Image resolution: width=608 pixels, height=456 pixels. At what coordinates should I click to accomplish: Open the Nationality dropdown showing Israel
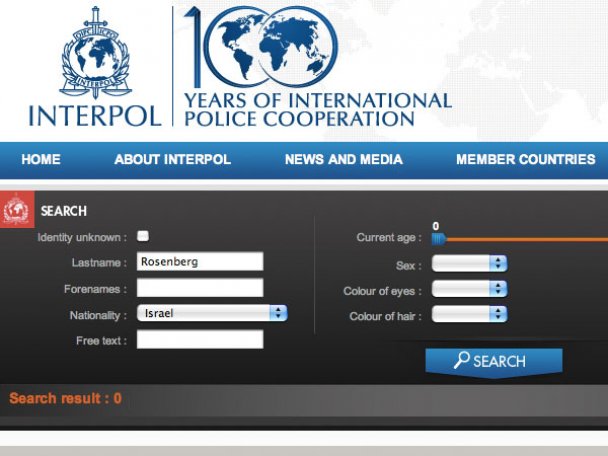[x=212, y=313]
